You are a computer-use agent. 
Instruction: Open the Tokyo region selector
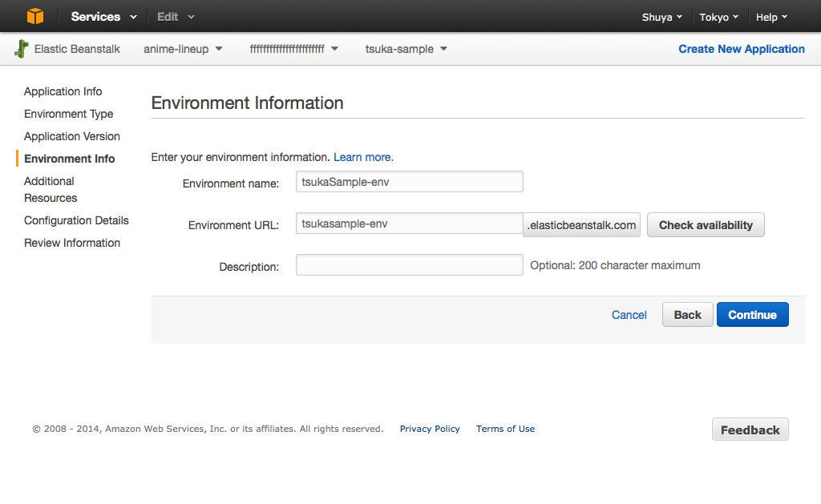coord(718,17)
